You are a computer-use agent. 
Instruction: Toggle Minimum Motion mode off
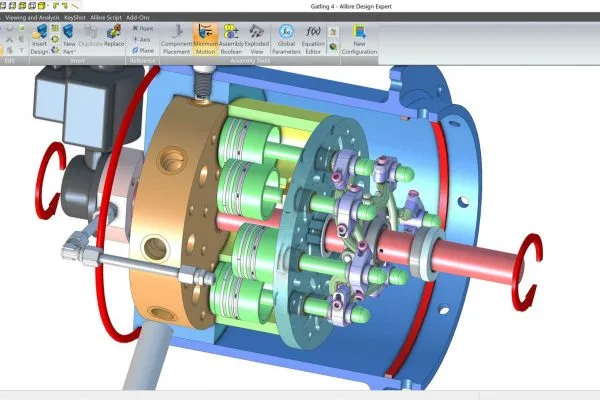(205, 39)
